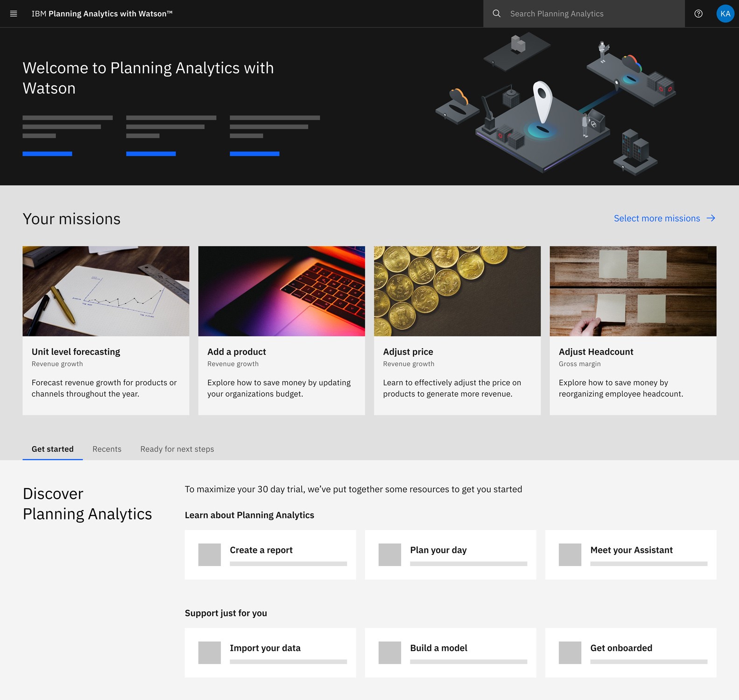
Task: Open the Import your data support card
Action: pyautogui.click(x=270, y=653)
